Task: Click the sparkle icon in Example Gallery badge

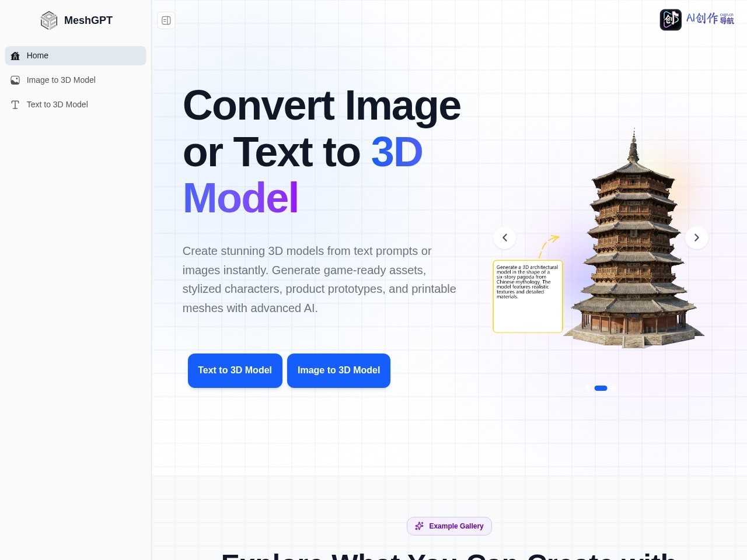Action: [x=419, y=526]
